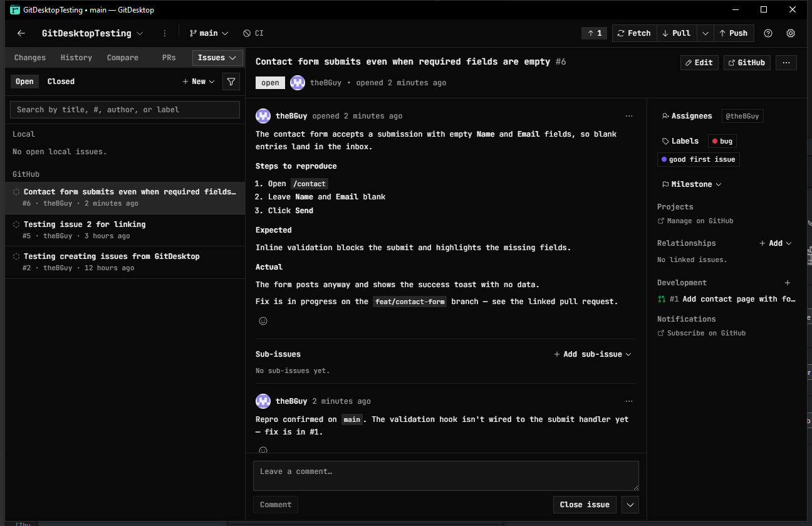Show Closed issues filter
Viewport: 812px width, 526px height.
(61, 82)
